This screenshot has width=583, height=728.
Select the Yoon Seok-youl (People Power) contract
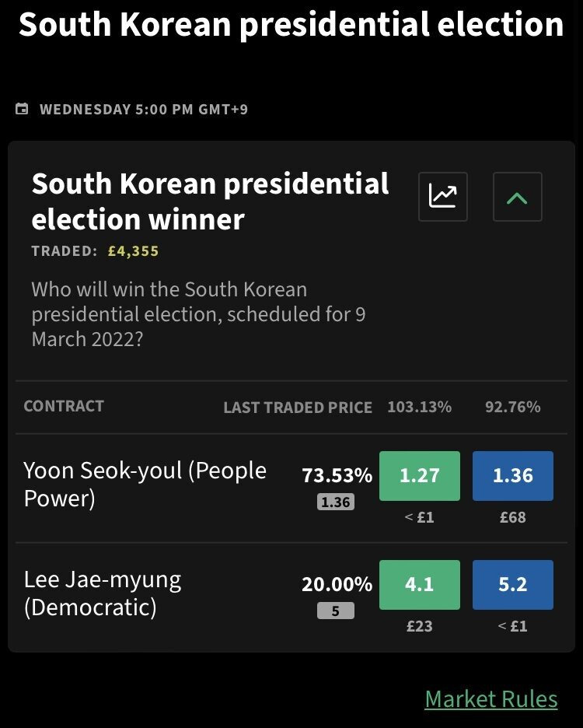tap(145, 485)
